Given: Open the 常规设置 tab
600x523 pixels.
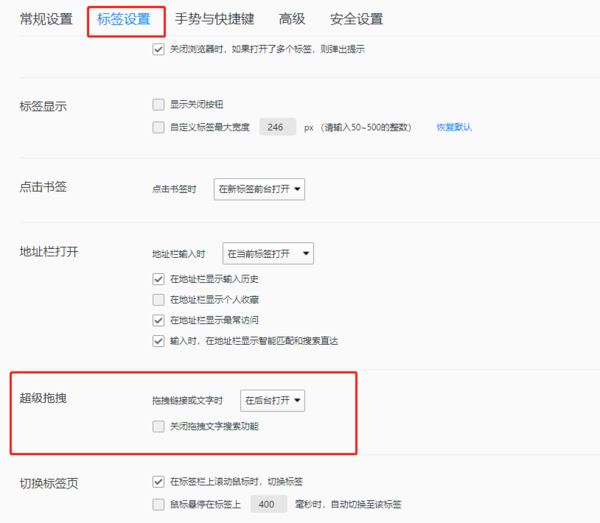Looking at the screenshot, I should (46, 19).
